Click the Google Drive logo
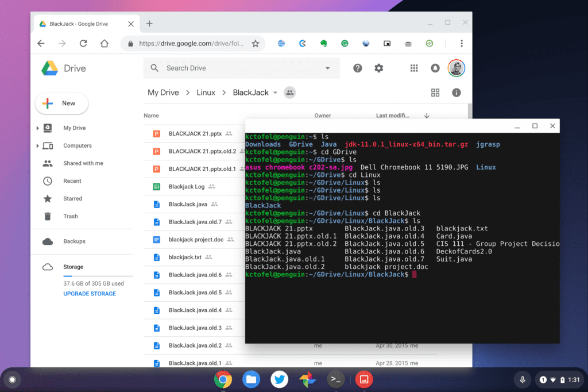The width and height of the screenshot is (588, 392). click(64, 68)
